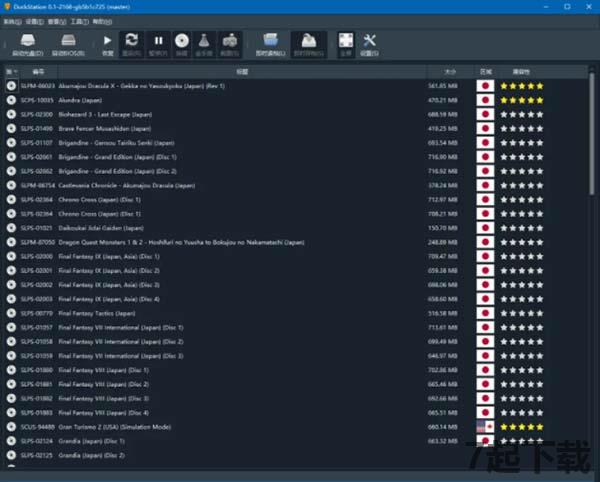Click the disc icon for Alundra (Japan)
This screenshot has width=600, height=482.
tap(11, 100)
